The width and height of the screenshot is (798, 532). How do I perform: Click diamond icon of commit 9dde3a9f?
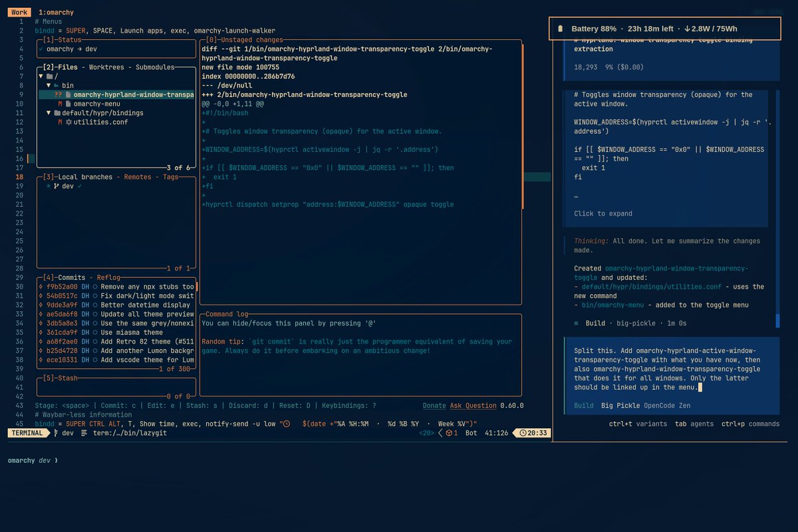point(41,305)
